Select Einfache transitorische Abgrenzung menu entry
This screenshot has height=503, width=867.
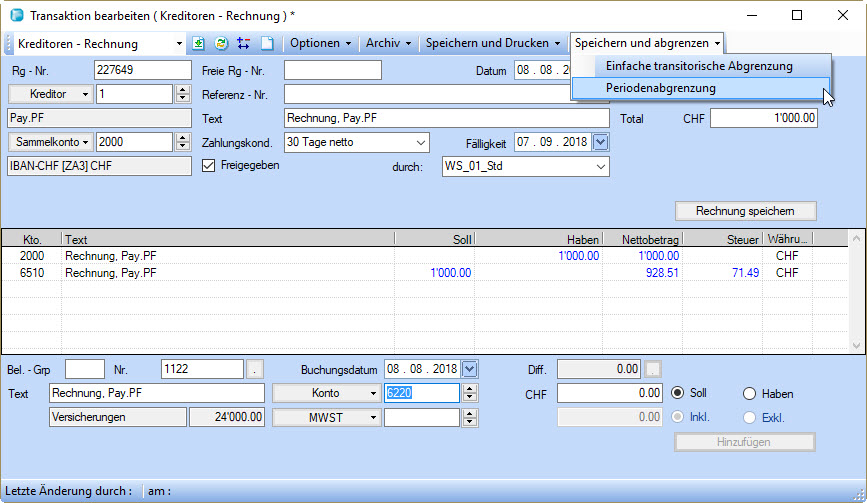[698, 66]
